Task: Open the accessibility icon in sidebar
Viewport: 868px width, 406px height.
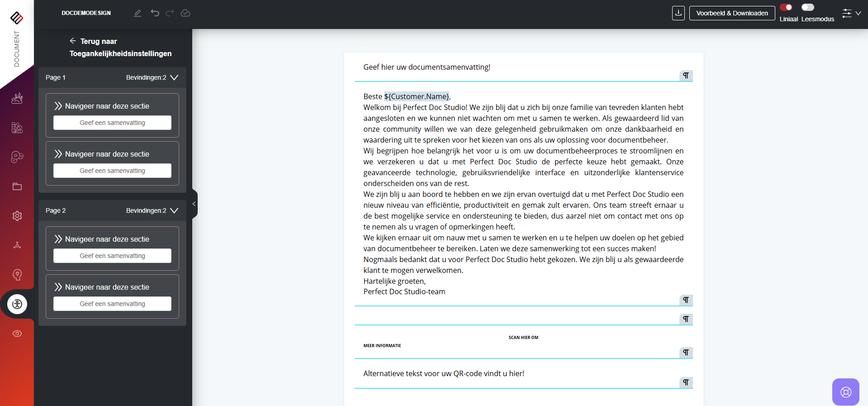Action: point(17,304)
